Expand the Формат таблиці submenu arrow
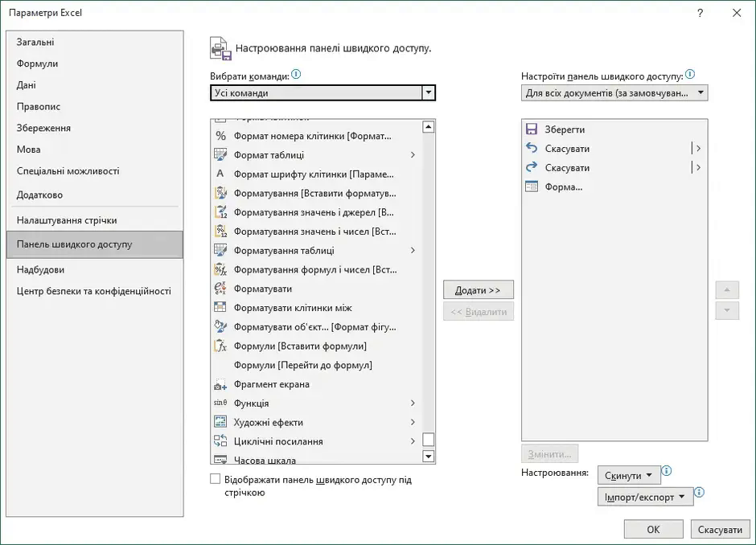This screenshot has width=756, height=545. point(413,154)
